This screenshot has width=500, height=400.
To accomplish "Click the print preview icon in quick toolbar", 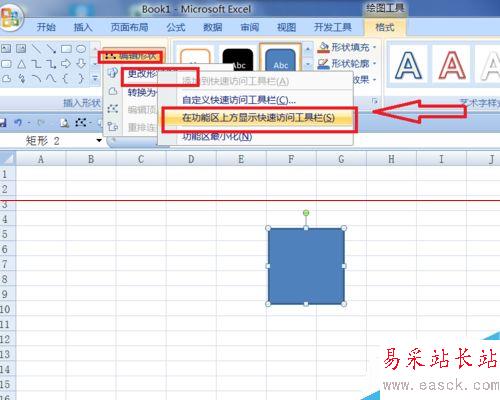I will pyautogui.click(x=64, y=123).
